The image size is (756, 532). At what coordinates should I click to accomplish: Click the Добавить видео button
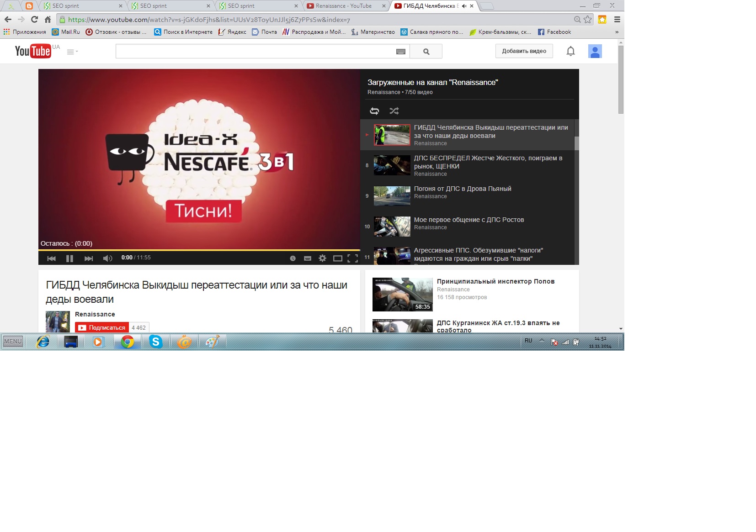524,51
